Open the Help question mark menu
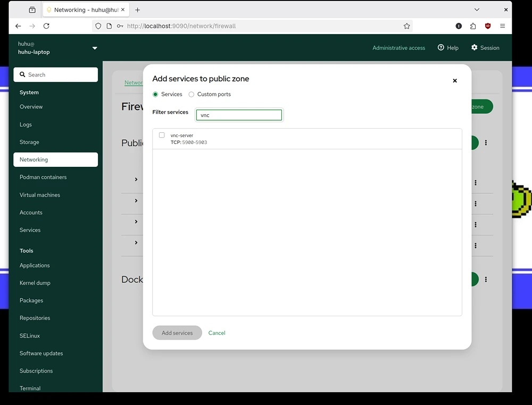Viewport: 532px width, 405px height. pyautogui.click(x=448, y=48)
